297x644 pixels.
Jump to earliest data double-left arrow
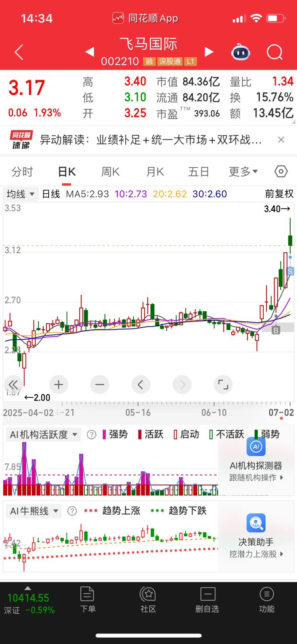pyautogui.click(x=14, y=385)
